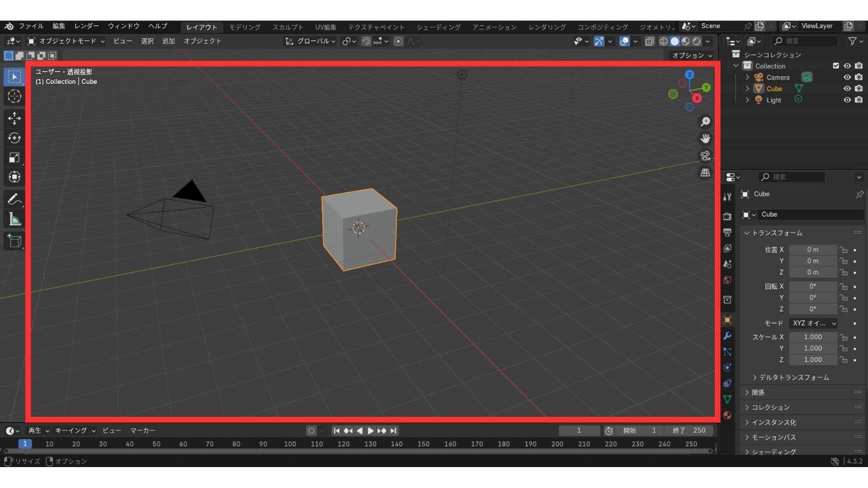Activate the Scale tool

pyautogui.click(x=14, y=158)
